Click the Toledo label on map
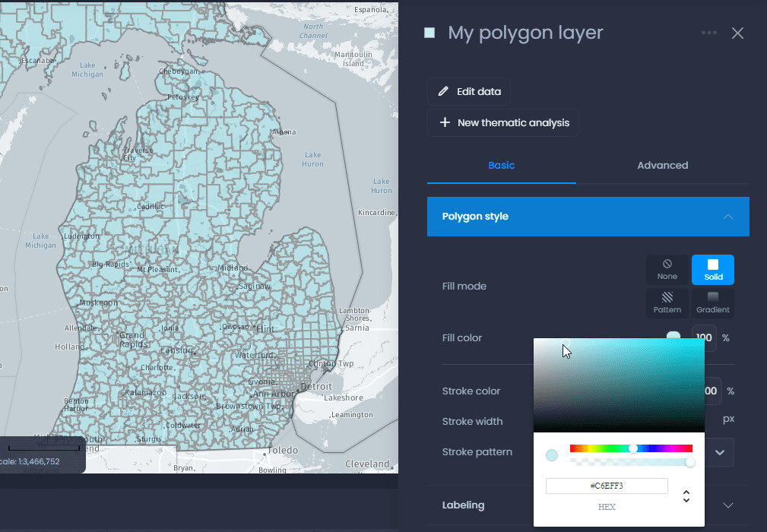The width and height of the screenshot is (767, 532). pos(282,450)
